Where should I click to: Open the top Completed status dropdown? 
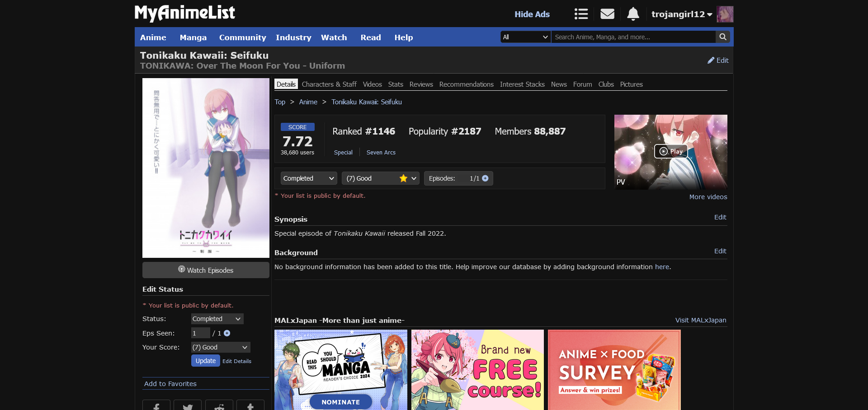pos(309,178)
